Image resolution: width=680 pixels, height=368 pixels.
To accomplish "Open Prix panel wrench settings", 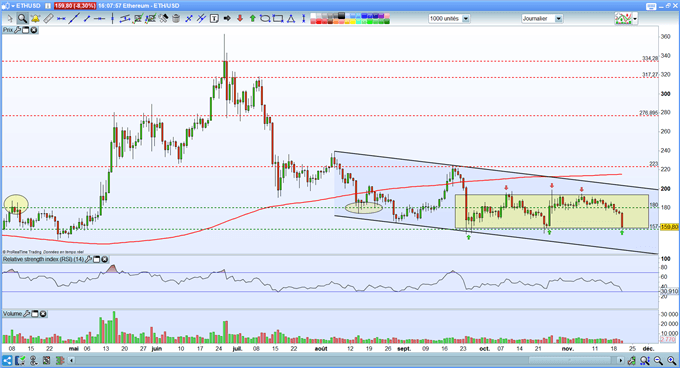I will pyautogui.click(x=17, y=30).
